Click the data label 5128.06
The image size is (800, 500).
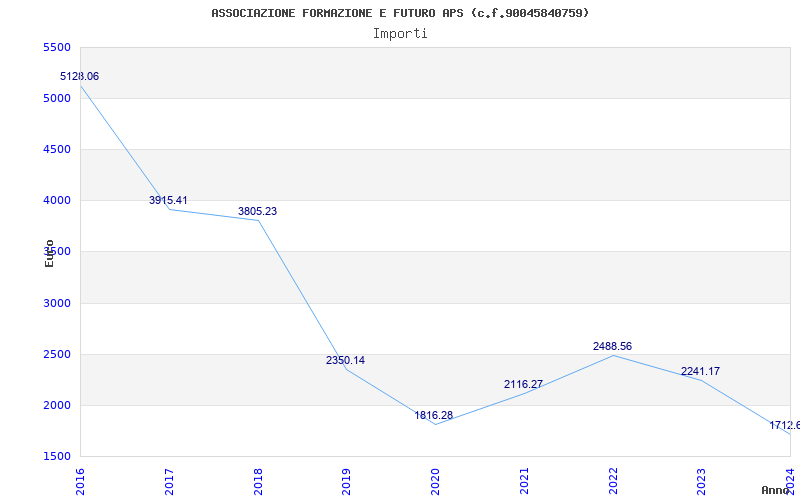point(80,77)
